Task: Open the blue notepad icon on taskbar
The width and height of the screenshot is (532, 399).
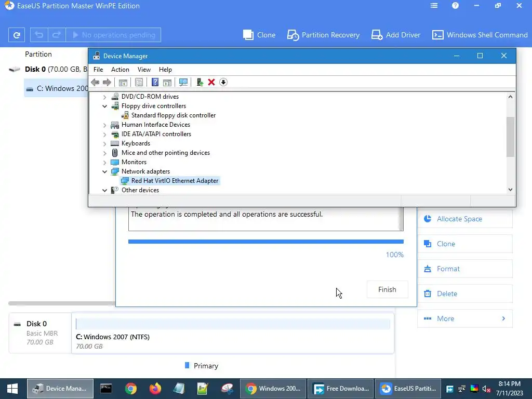Action: coord(179,389)
